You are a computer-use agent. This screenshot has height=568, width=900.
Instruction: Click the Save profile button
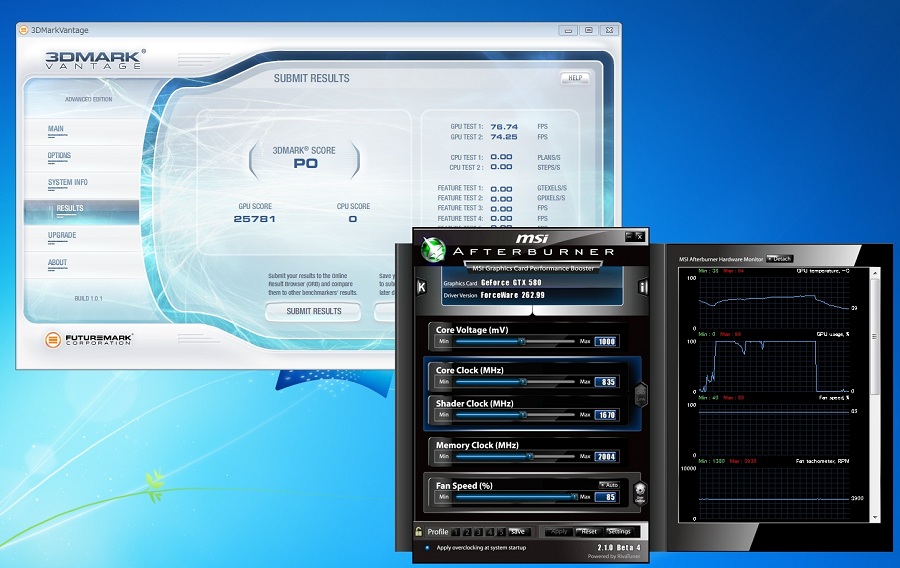point(519,532)
